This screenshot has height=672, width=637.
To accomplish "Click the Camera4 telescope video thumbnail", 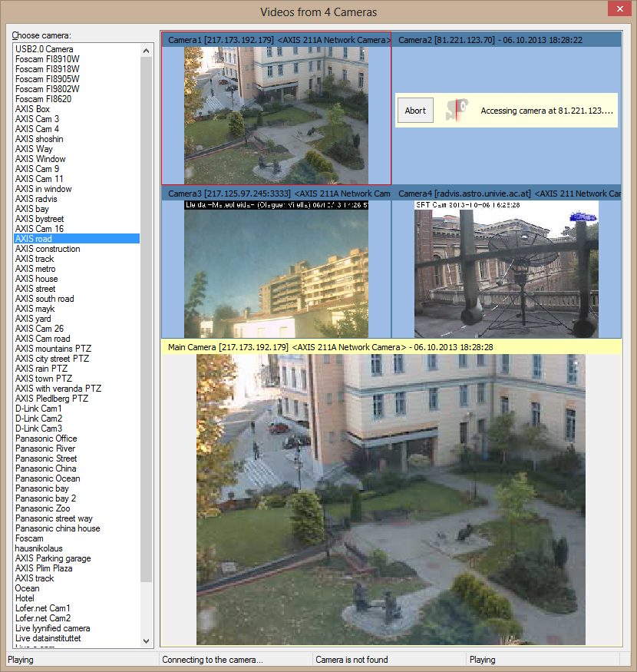I will point(506,269).
